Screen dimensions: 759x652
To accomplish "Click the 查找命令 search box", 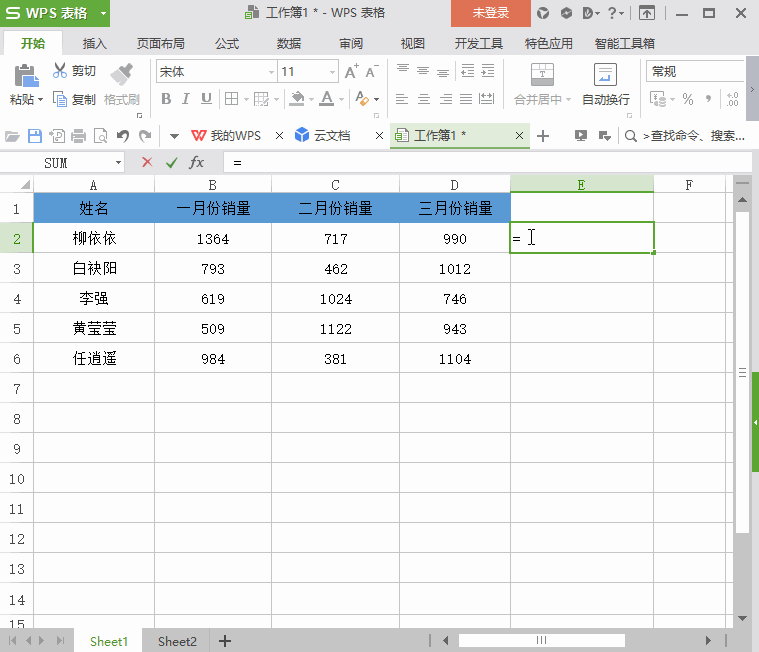I will click(x=686, y=136).
